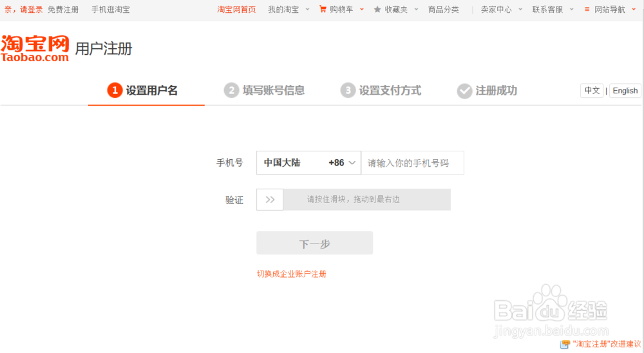Screen dimensions: 644x353
Task: Expand the 购物车 dropdown arrow
Action: pyautogui.click(x=362, y=9)
